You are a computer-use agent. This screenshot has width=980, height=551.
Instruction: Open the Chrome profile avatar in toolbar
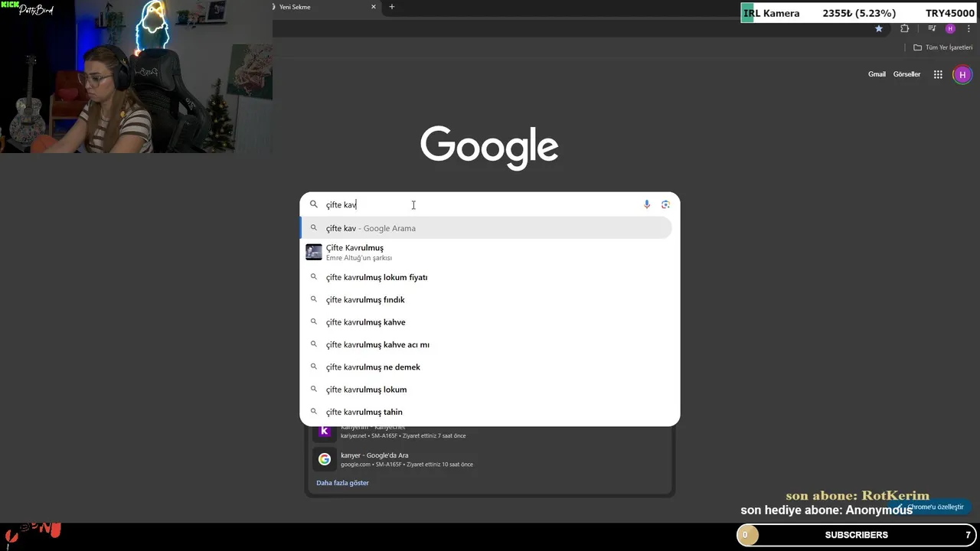(950, 28)
